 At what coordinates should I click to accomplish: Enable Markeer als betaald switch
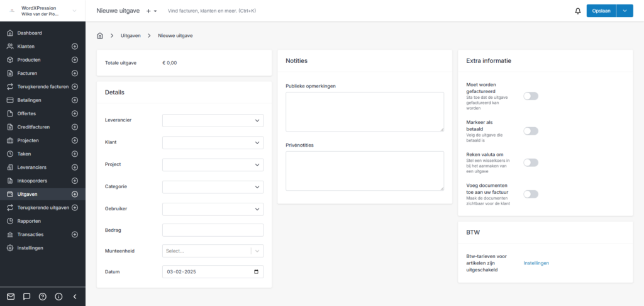[531, 131]
